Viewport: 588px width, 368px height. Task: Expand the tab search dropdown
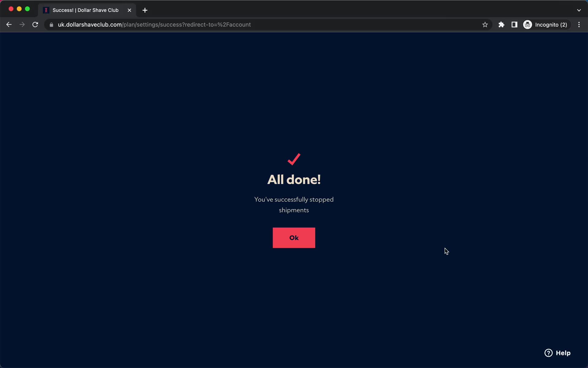click(x=579, y=10)
